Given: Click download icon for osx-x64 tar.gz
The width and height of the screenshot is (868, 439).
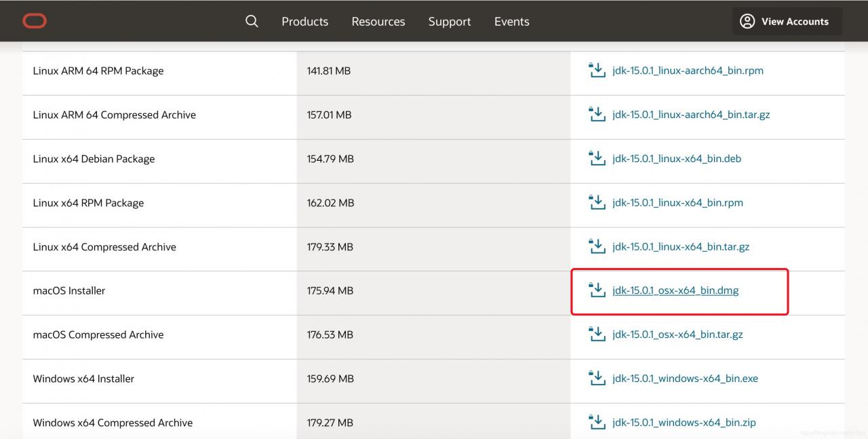Looking at the screenshot, I should pyautogui.click(x=597, y=335).
